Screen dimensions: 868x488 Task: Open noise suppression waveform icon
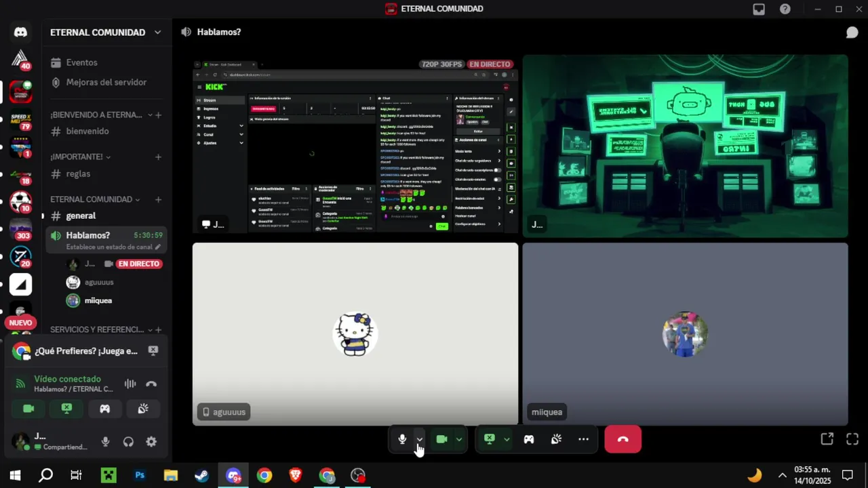pyautogui.click(x=130, y=384)
